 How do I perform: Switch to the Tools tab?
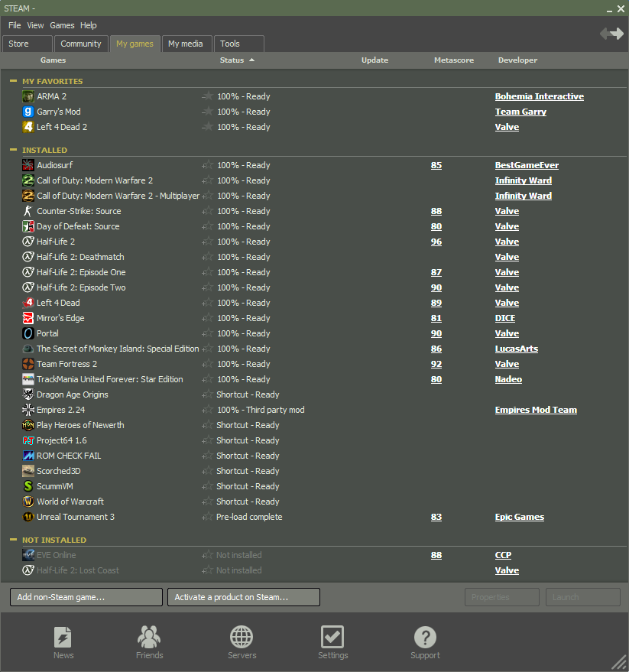[x=238, y=44]
